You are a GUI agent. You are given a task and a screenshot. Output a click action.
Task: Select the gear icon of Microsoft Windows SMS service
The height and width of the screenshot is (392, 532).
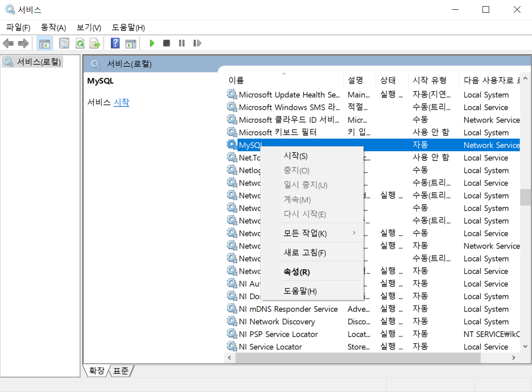(232, 107)
